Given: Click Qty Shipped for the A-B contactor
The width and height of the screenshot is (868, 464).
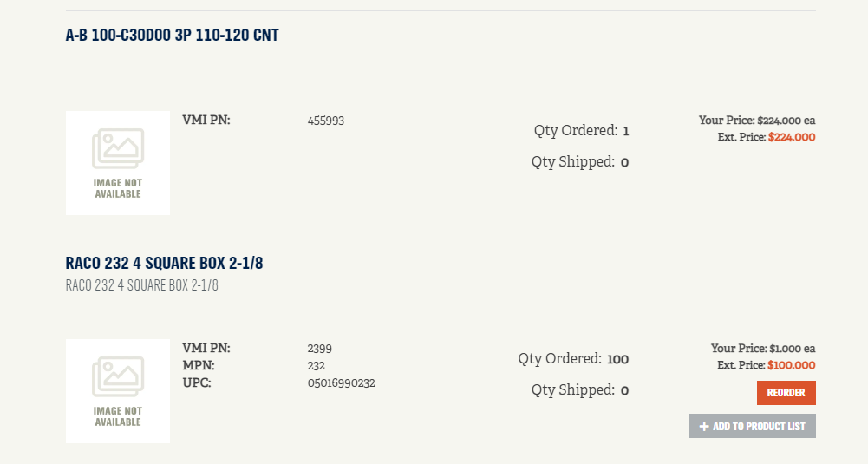Looking at the screenshot, I should [580, 162].
